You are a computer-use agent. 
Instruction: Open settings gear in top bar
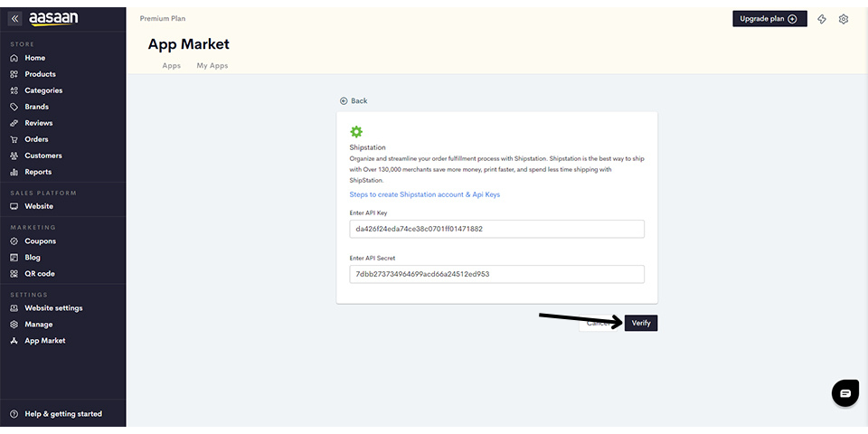coord(843,19)
